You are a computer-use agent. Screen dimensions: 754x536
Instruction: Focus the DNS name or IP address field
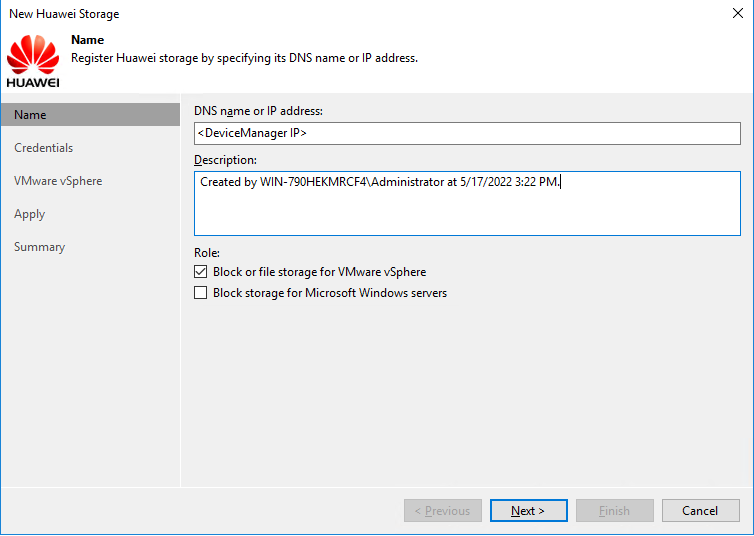467,133
